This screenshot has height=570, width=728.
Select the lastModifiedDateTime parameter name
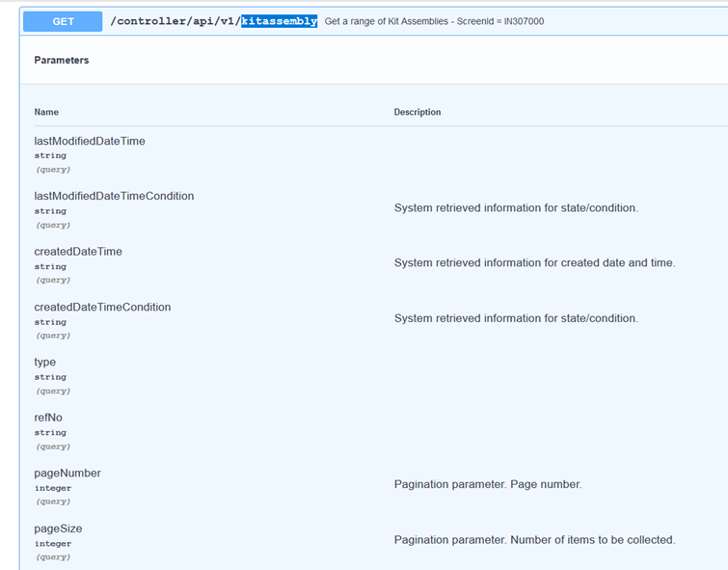[x=90, y=141]
